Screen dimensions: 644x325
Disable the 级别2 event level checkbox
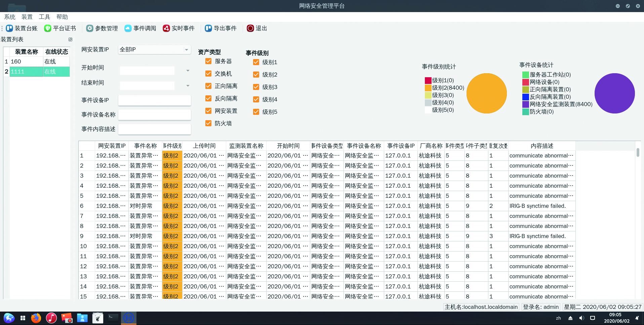coord(256,75)
